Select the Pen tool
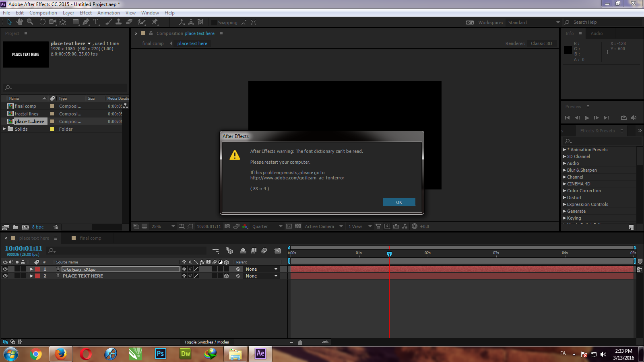The image size is (644, 362). click(86, 22)
